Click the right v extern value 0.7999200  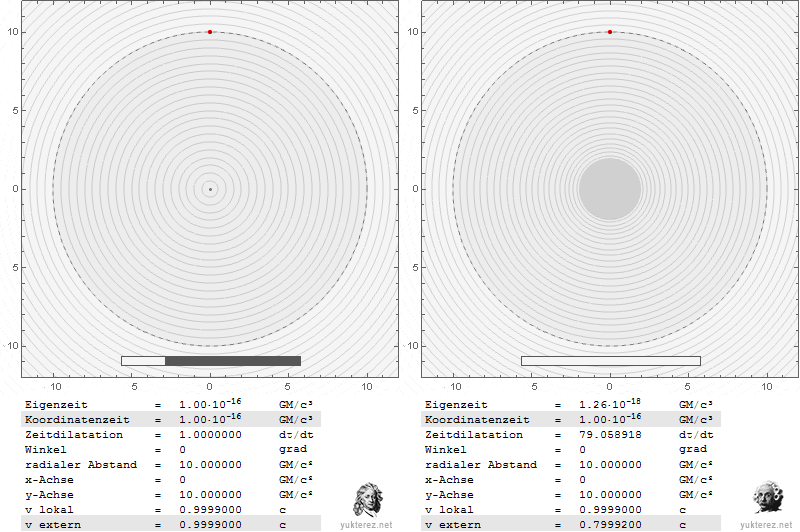click(x=612, y=525)
